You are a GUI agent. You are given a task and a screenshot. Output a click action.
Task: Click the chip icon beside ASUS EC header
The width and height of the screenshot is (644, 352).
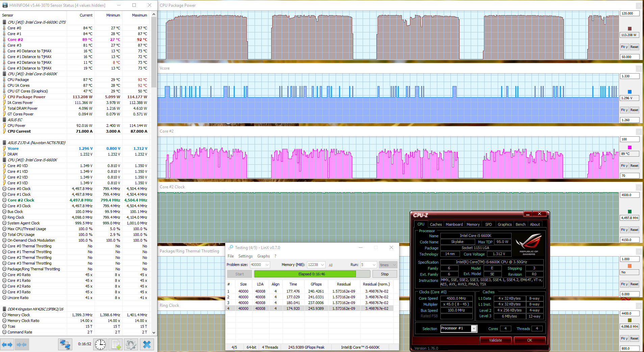pos(4,120)
